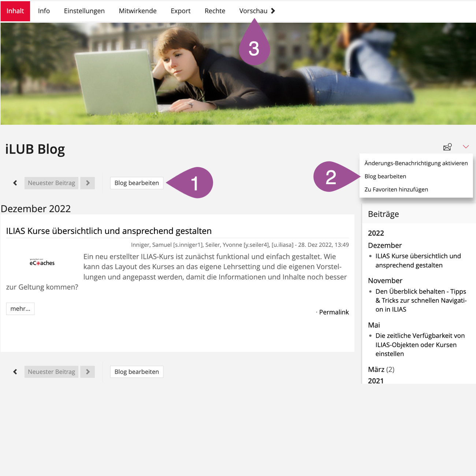Screen dimensions: 476x476
Task: Open the Vorschau tab
Action: click(x=253, y=11)
